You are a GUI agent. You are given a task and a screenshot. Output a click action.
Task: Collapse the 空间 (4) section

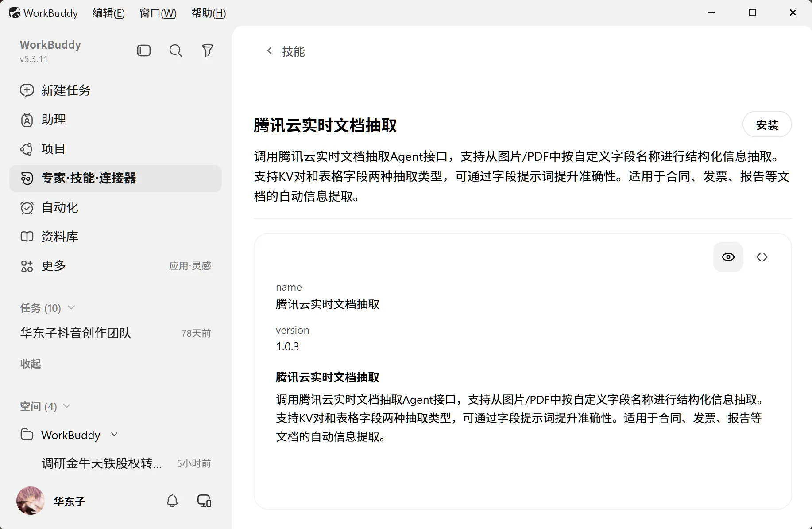pyautogui.click(x=67, y=406)
